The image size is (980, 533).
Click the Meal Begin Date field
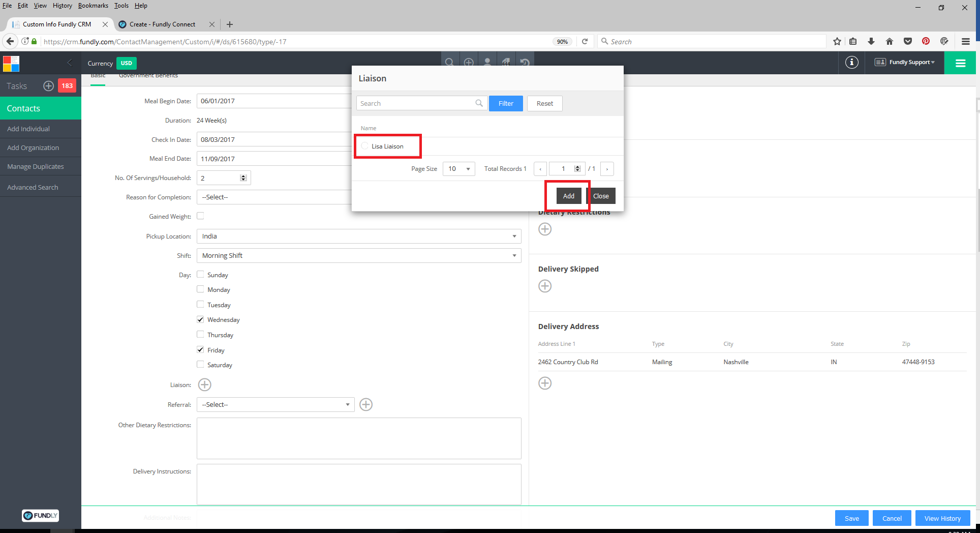(x=274, y=101)
